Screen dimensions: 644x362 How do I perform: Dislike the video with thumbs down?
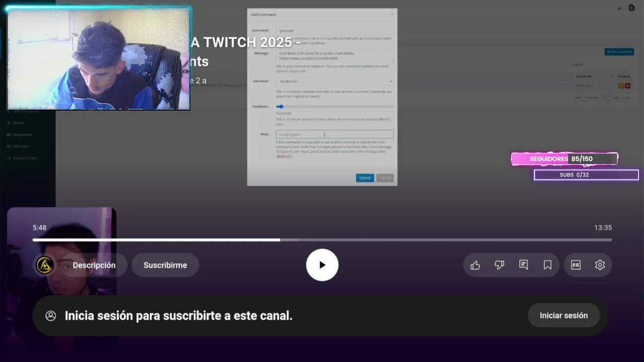click(499, 265)
